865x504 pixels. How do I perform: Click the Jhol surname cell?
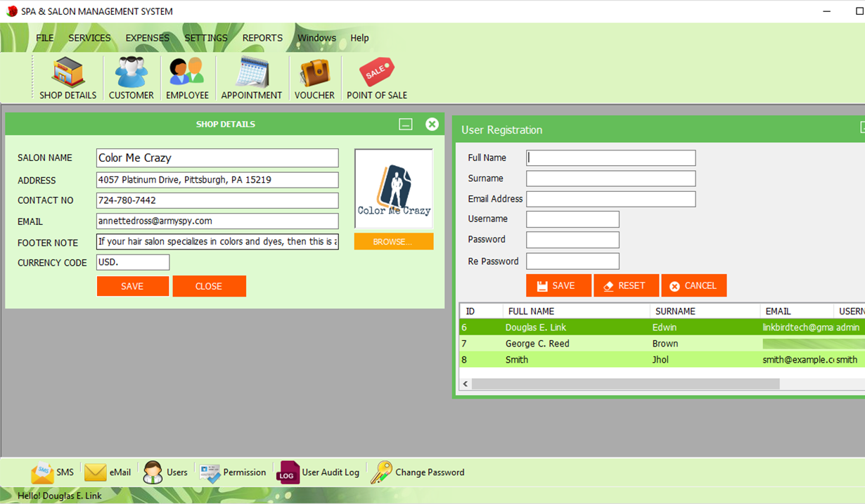point(705,360)
